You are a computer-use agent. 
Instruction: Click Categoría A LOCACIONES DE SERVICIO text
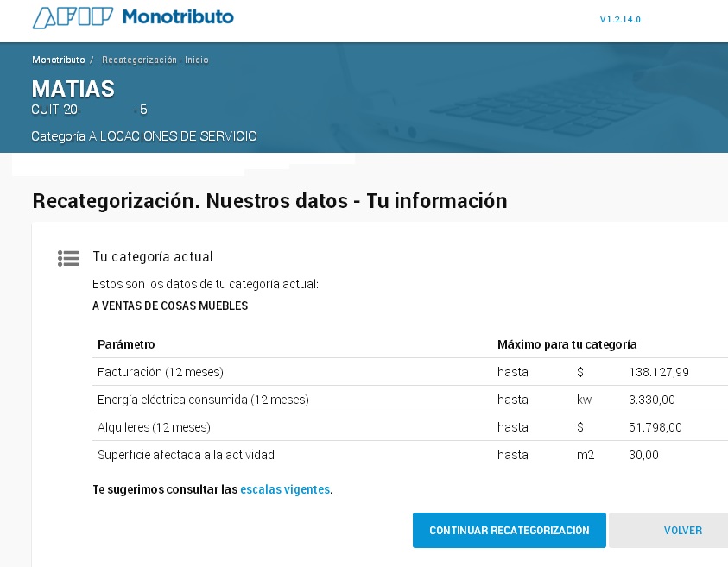pos(144,136)
